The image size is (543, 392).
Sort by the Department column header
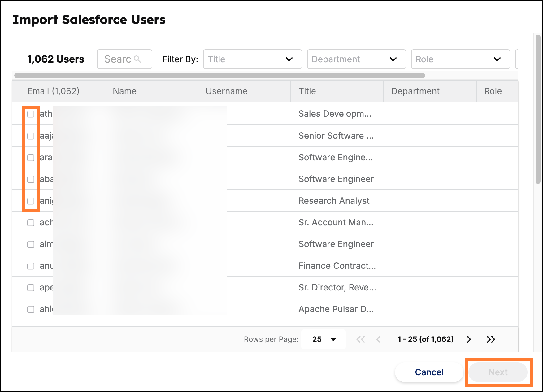[430, 91]
